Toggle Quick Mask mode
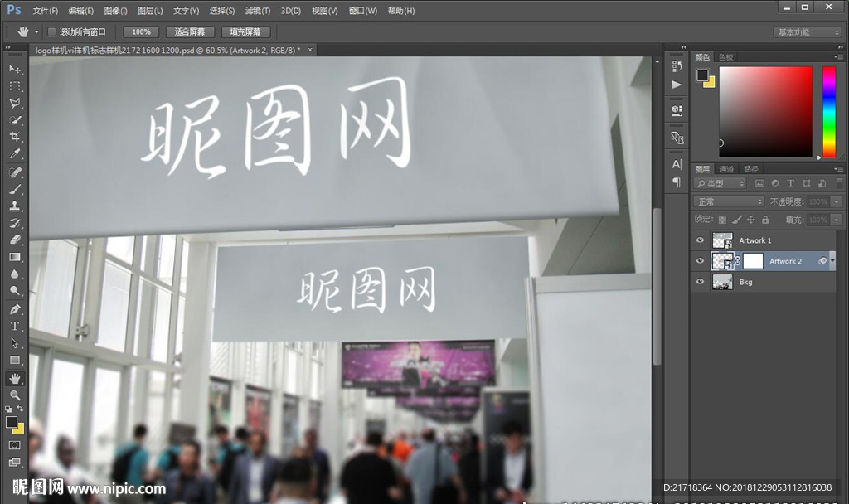The width and height of the screenshot is (849, 504). coord(15,445)
